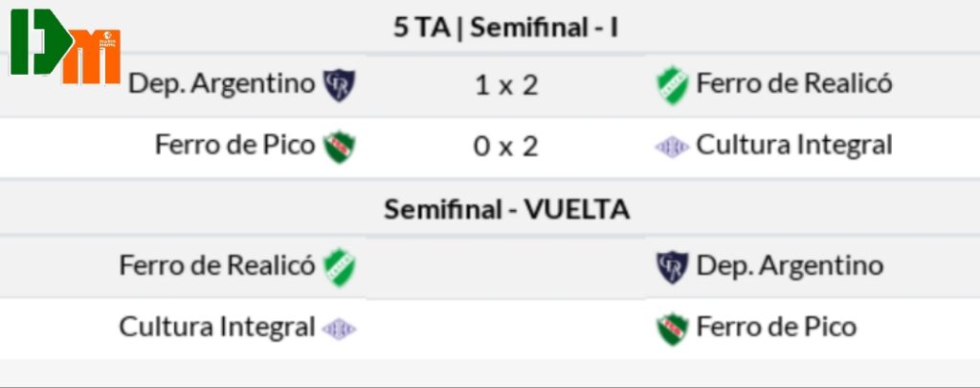Select Cultura Integral crest under Semifinal VUELTA
This screenshot has height=388, width=980.
(339, 329)
